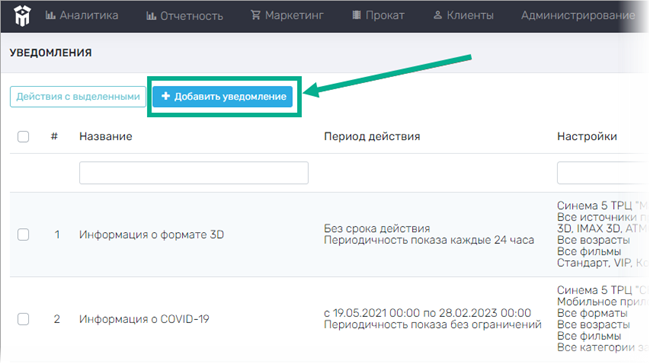Click the Название column header
This screenshot has width=650, height=364.
(x=106, y=136)
